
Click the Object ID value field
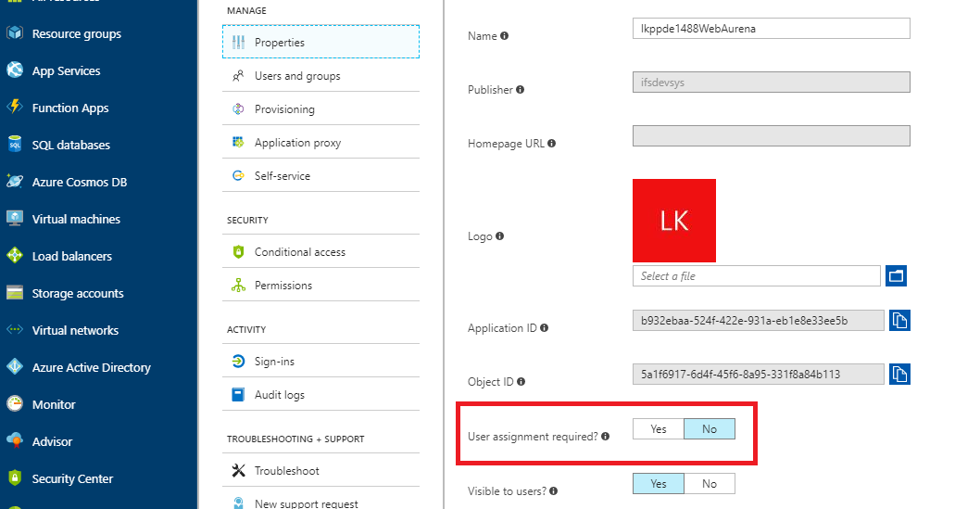click(758, 374)
